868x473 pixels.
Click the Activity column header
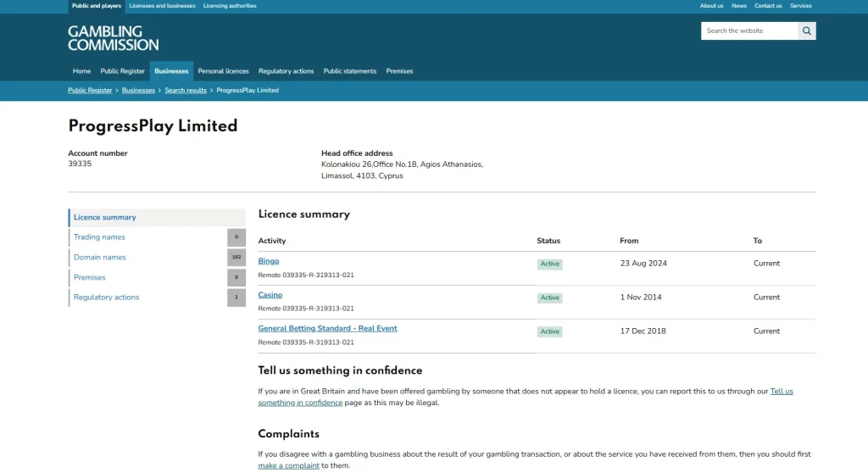(272, 241)
